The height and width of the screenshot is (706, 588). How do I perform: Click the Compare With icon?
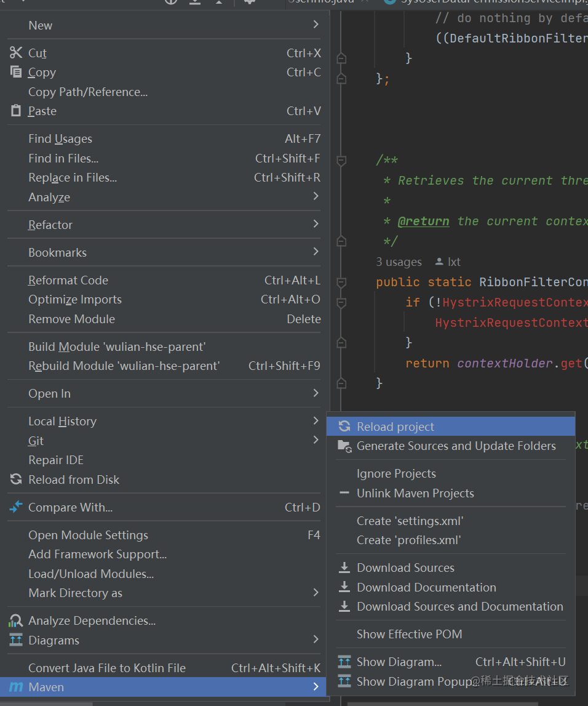pyautogui.click(x=16, y=507)
